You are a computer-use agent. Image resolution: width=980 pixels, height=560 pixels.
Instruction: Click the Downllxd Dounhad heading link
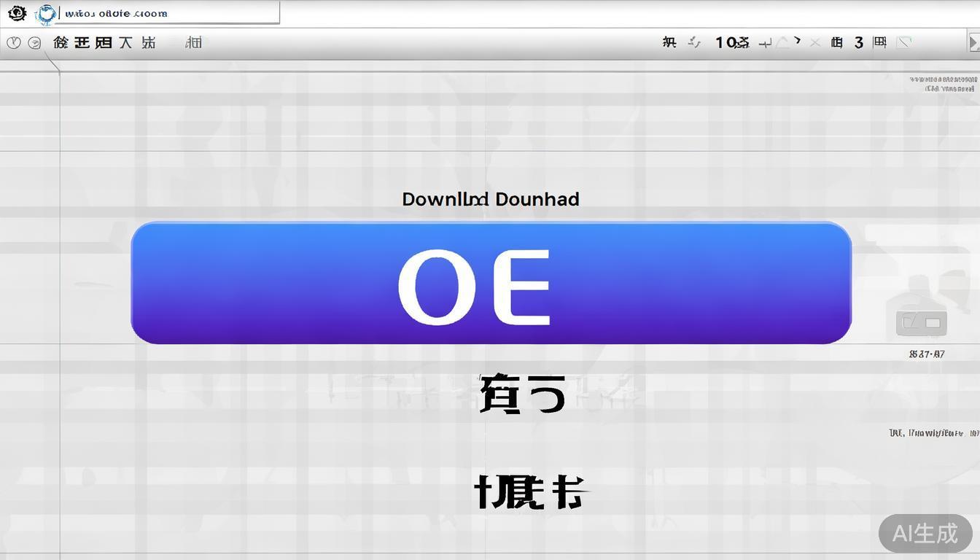tap(490, 198)
